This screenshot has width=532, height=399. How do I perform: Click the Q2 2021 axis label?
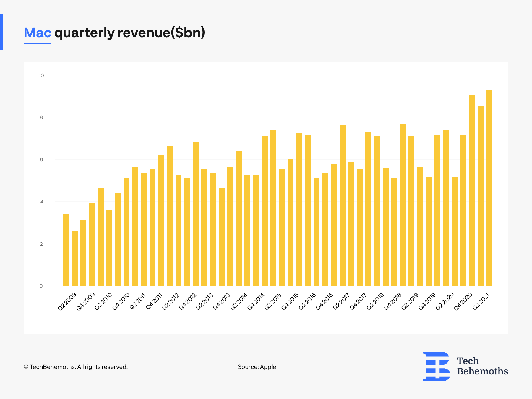[x=481, y=301]
